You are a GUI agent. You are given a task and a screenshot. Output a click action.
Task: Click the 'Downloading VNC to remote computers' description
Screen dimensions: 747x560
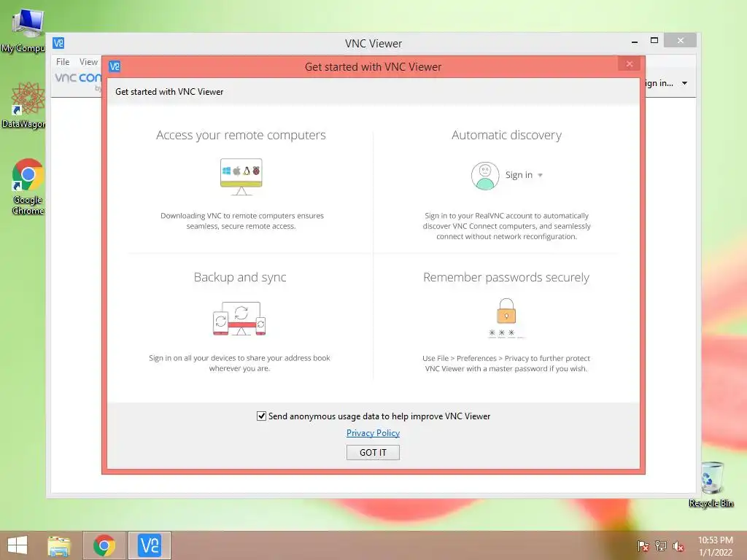[x=241, y=221]
